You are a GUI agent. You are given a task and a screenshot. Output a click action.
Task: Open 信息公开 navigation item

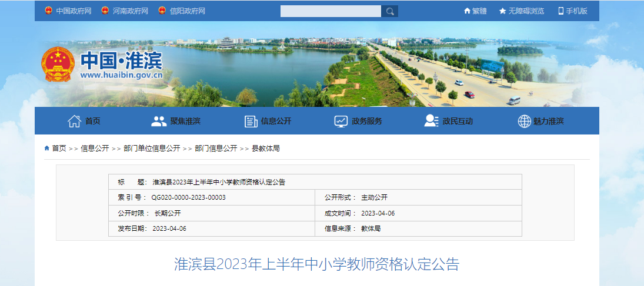(x=276, y=121)
